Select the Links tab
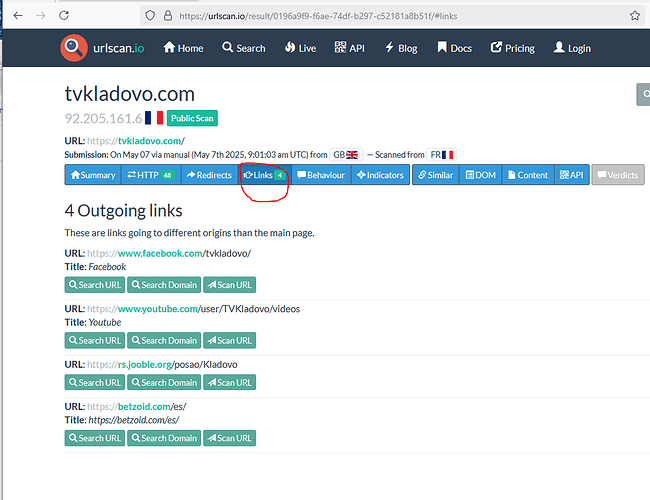 (265, 175)
